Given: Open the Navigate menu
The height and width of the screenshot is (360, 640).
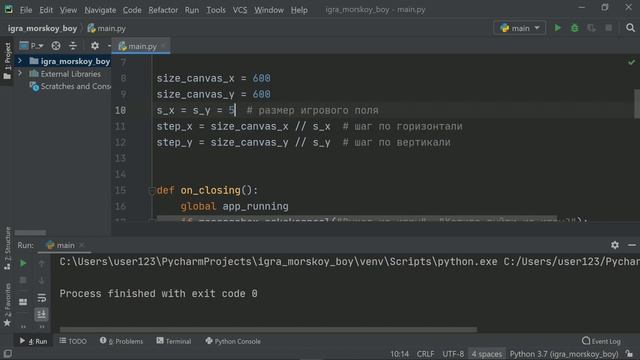Looking at the screenshot, I should point(100,10).
